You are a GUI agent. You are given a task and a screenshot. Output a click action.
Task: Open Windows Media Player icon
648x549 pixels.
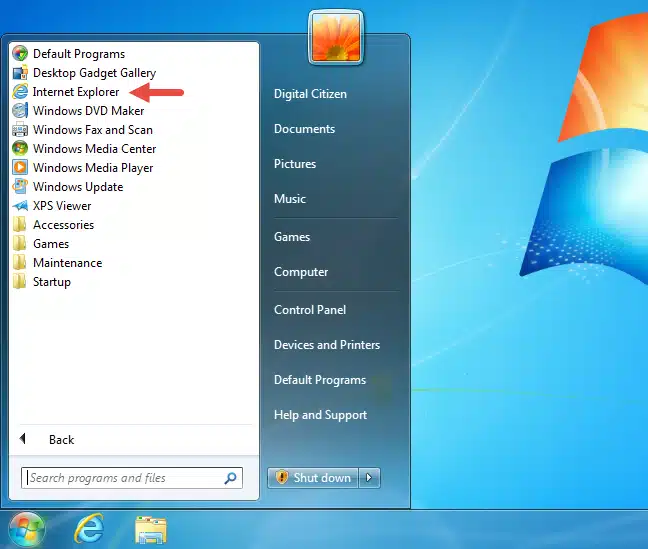(20, 168)
